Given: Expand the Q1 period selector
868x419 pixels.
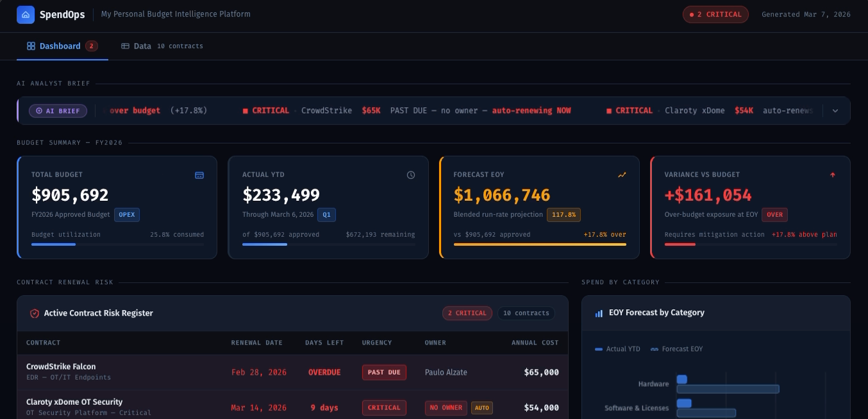Looking at the screenshot, I should click(326, 215).
